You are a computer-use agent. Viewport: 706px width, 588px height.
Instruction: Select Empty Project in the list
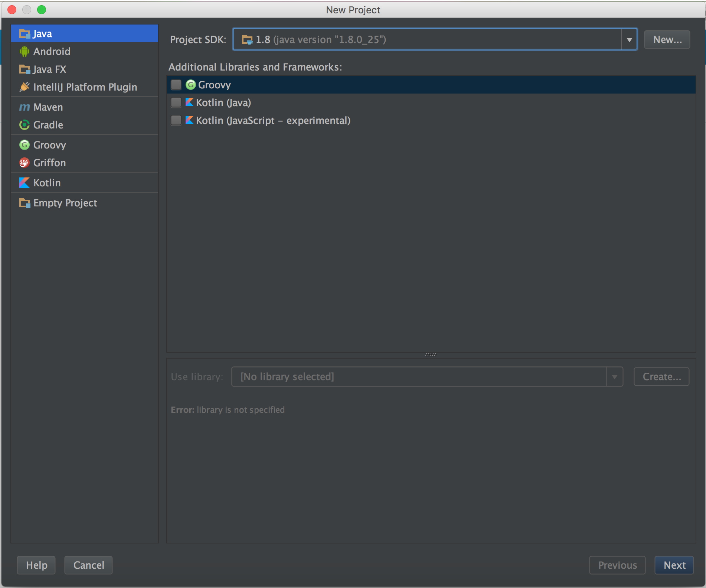pyautogui.click(x=65, y=203)
